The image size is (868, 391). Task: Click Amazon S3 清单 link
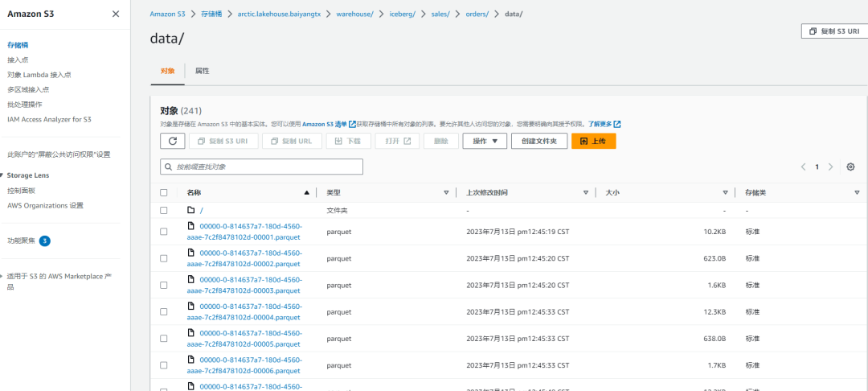(325, 124)
